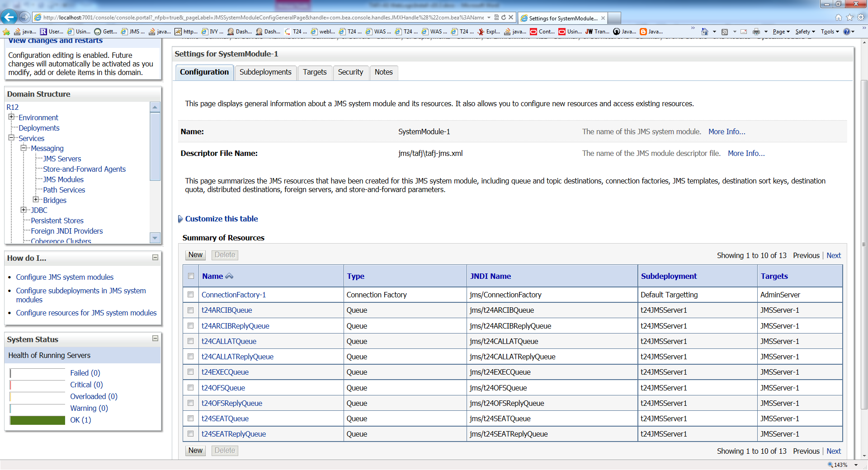The height and width of the screenshot is (470, 868).
Task: Select the t24EXECQueue row checkbox
Action: (x=191, y=372)
